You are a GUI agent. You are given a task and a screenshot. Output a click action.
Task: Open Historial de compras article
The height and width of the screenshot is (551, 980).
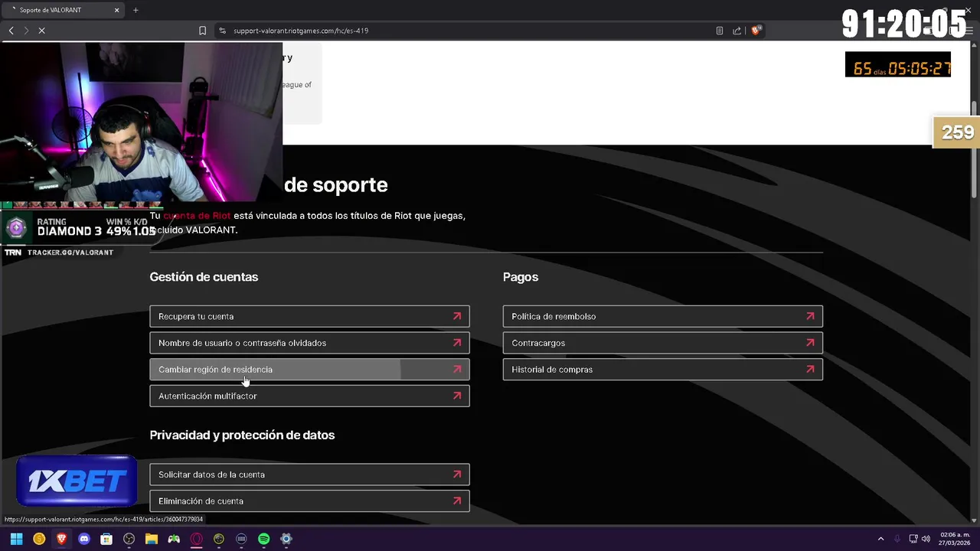pyautogui.click(x=663, y=370)
